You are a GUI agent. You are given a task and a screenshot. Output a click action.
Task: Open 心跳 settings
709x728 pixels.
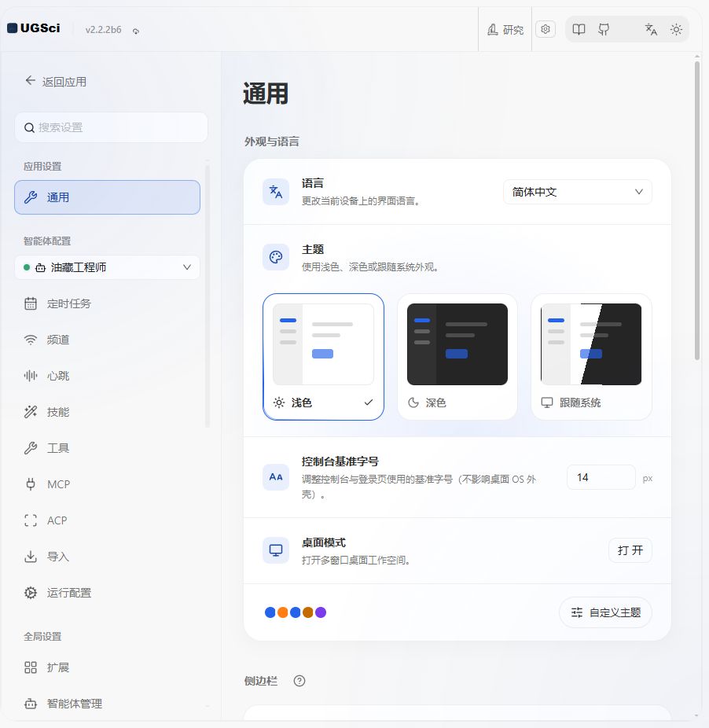point(107,376)
